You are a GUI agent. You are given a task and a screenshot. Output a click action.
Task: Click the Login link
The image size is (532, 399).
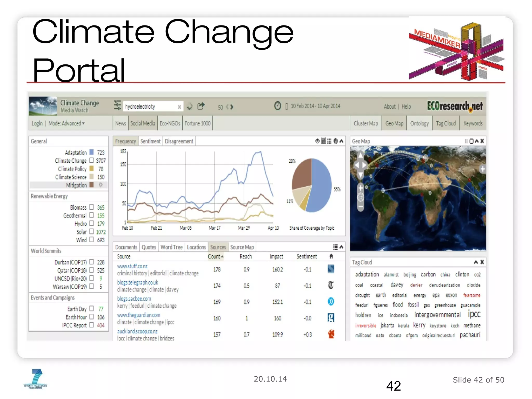[x=37, y=123]
